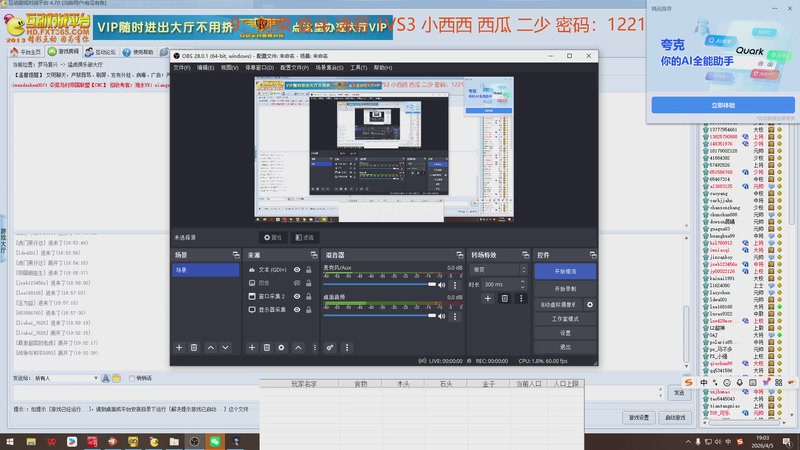
Task: Toggle lock on the image source
Action: [309, 283]
